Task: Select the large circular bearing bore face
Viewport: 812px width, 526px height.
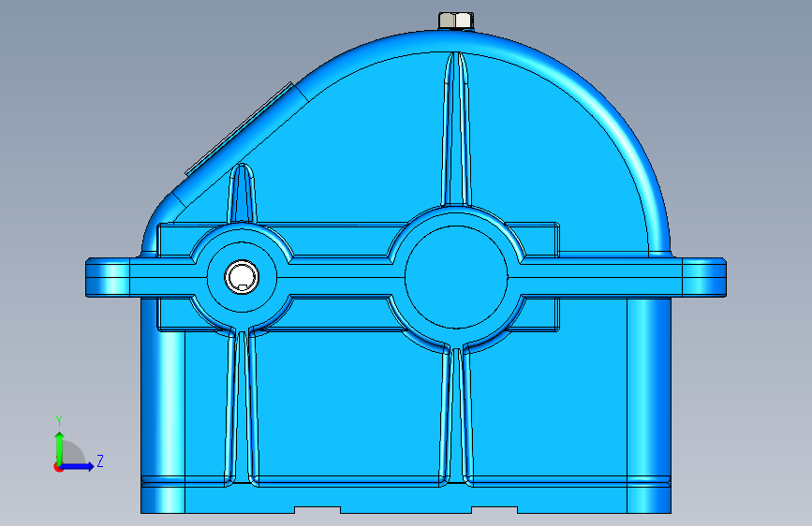Action: click(x=456, y=277)
